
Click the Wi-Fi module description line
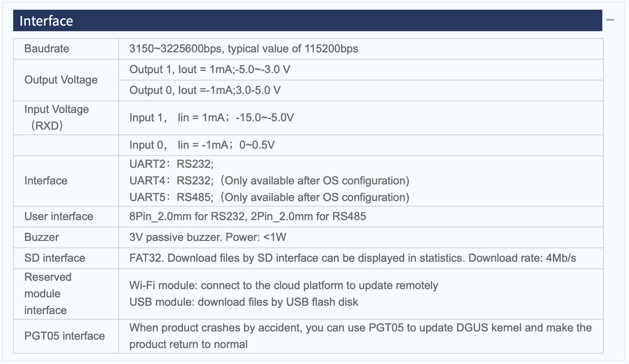tap(284, 285)
